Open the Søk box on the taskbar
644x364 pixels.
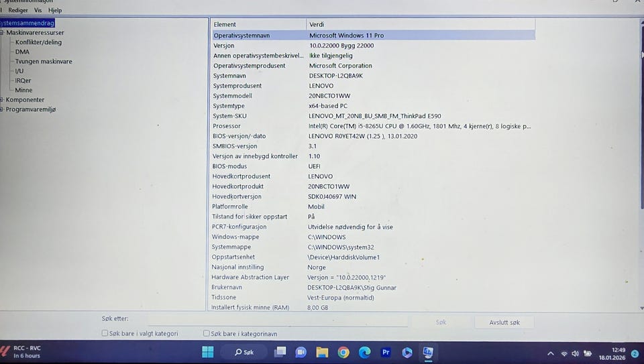244,352
